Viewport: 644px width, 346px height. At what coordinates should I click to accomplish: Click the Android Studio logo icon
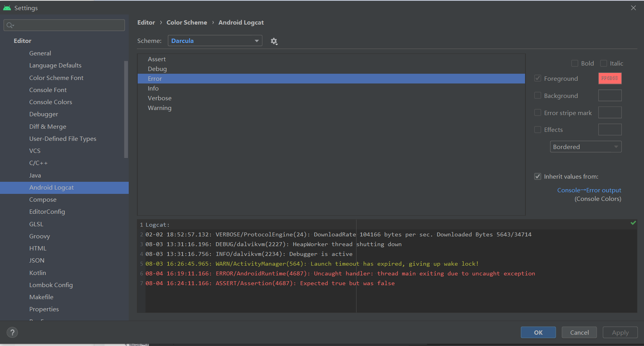(x=7, y=8)
